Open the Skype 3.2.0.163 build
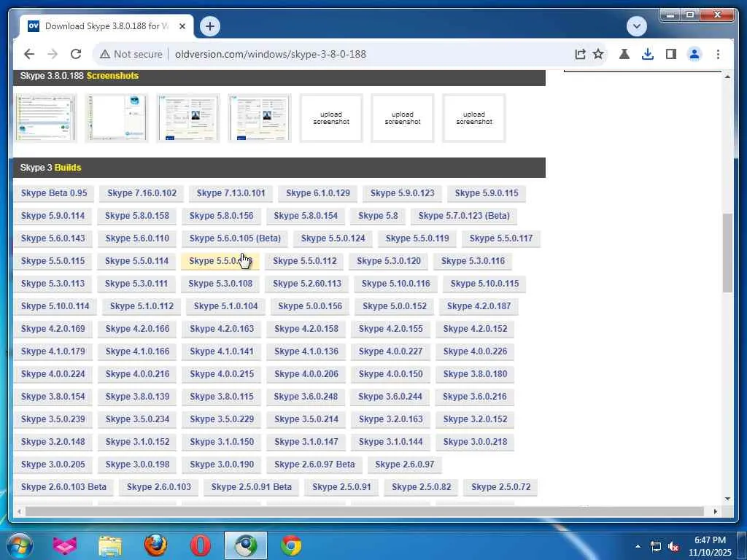The image size is (747, 560). (391, 419)
